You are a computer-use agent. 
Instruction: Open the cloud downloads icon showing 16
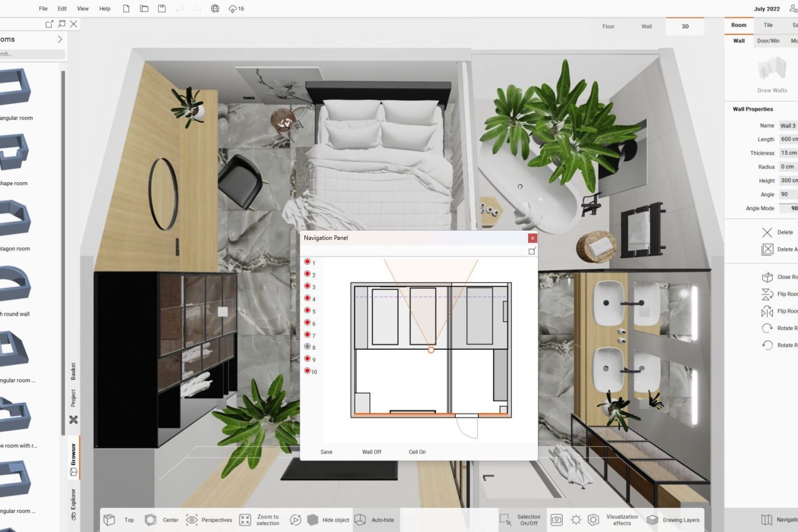coord(233,9)
